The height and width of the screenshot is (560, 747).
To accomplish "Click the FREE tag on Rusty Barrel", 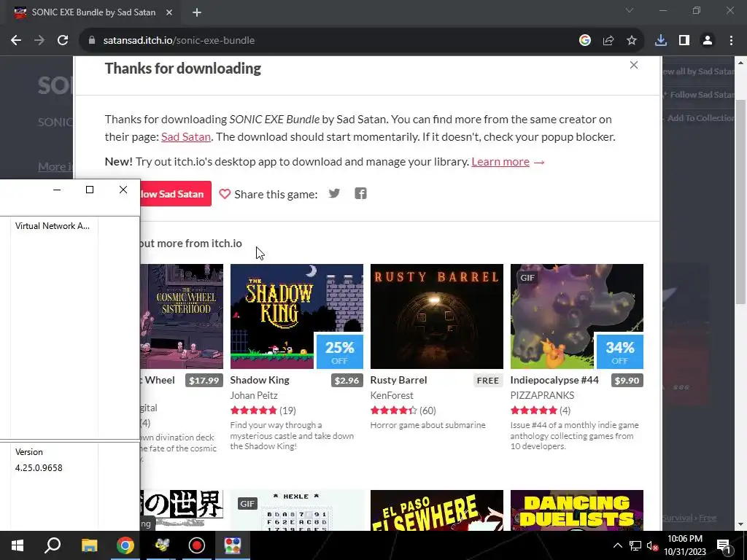I will [488, 380].
